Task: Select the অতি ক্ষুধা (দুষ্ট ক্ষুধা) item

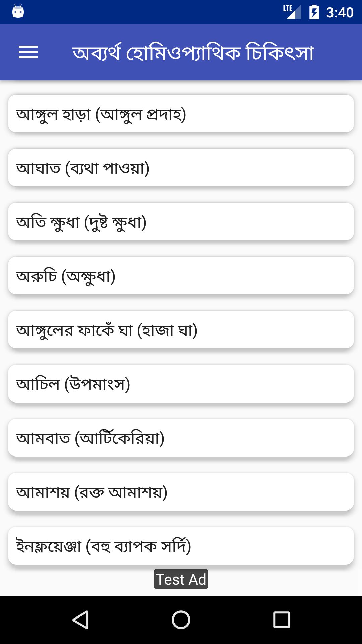Action: [x=181, y=222]
